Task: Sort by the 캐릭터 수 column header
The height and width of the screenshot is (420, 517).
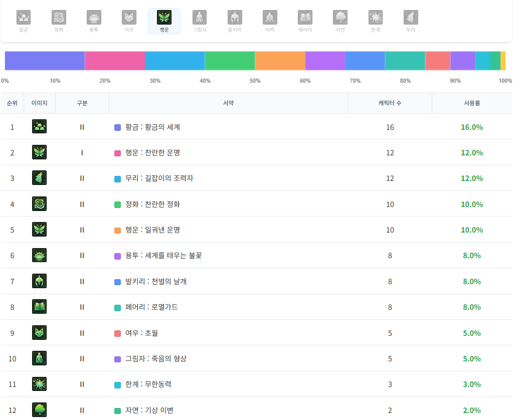Action: coord(390,103)
